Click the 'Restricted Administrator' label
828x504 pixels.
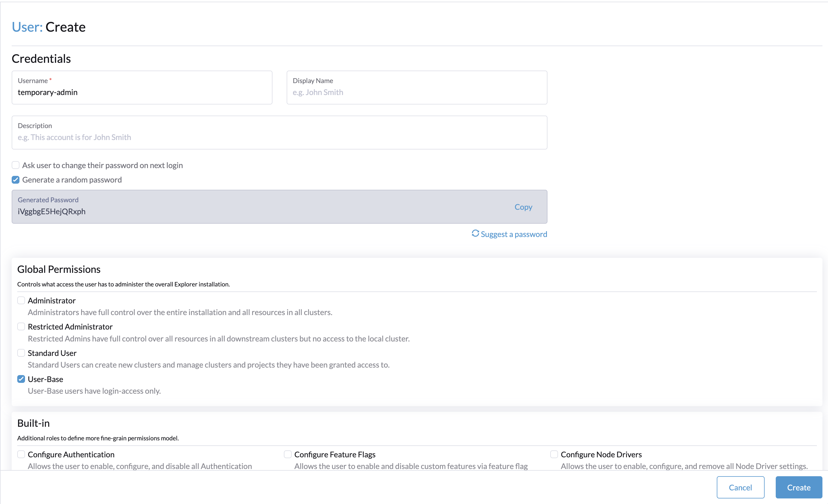point(70,327)
